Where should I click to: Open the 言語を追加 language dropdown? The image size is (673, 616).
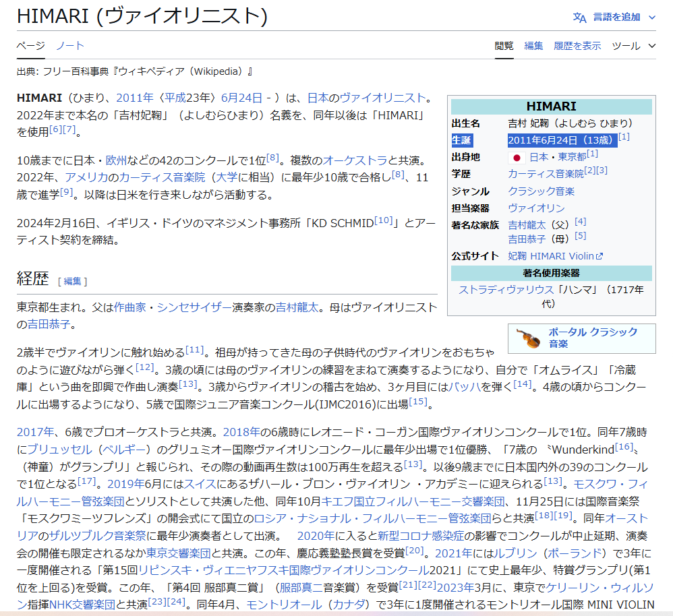tap(614, 17)
